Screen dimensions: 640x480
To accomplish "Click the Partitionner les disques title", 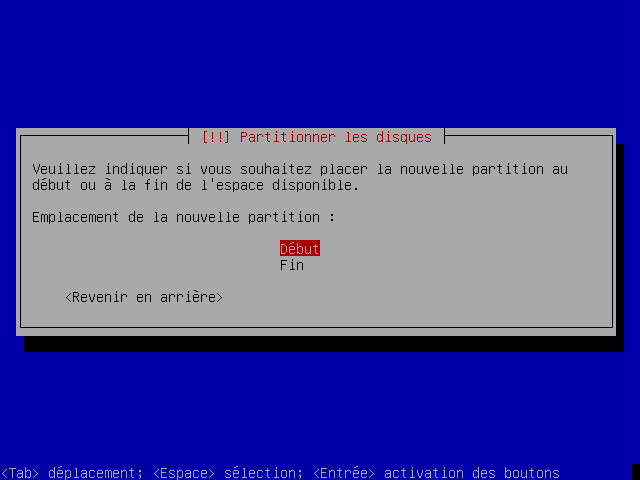I will coord(336,137).
